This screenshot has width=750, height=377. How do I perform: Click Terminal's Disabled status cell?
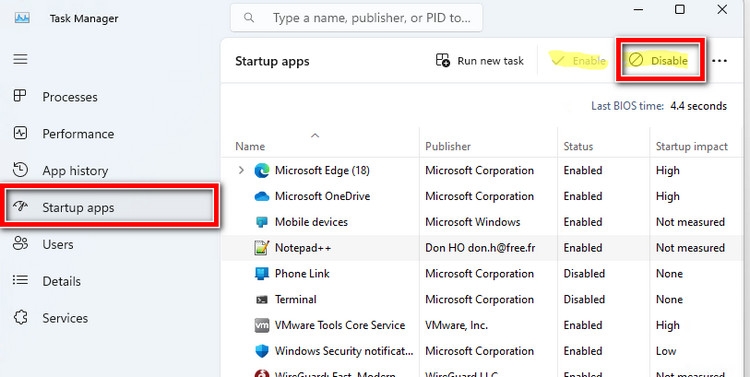[584, 299]
